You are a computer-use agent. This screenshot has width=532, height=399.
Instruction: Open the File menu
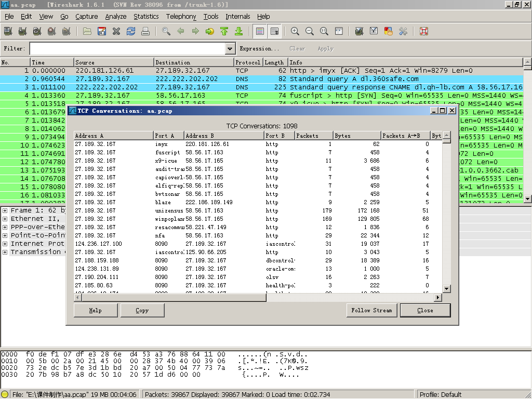9,16
